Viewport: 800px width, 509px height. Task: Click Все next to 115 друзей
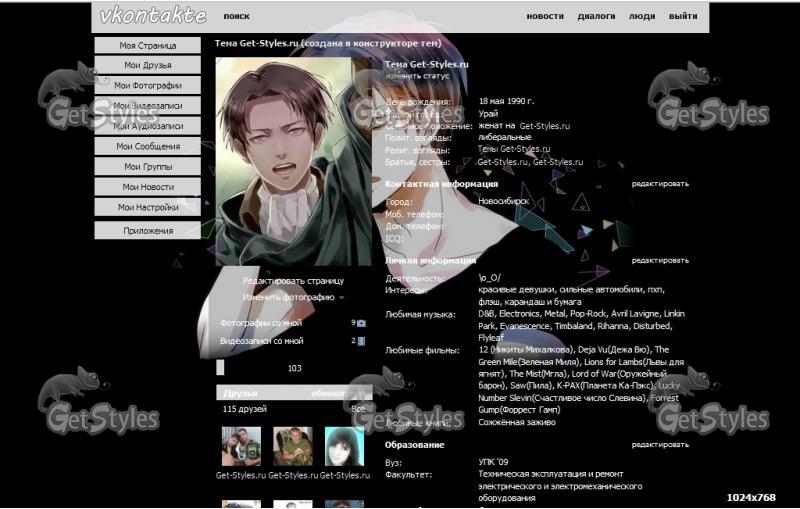click(x=358, y=409)
